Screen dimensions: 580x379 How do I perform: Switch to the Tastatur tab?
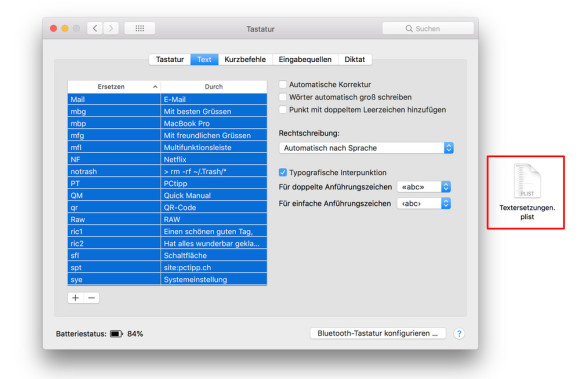coord(170,60)
